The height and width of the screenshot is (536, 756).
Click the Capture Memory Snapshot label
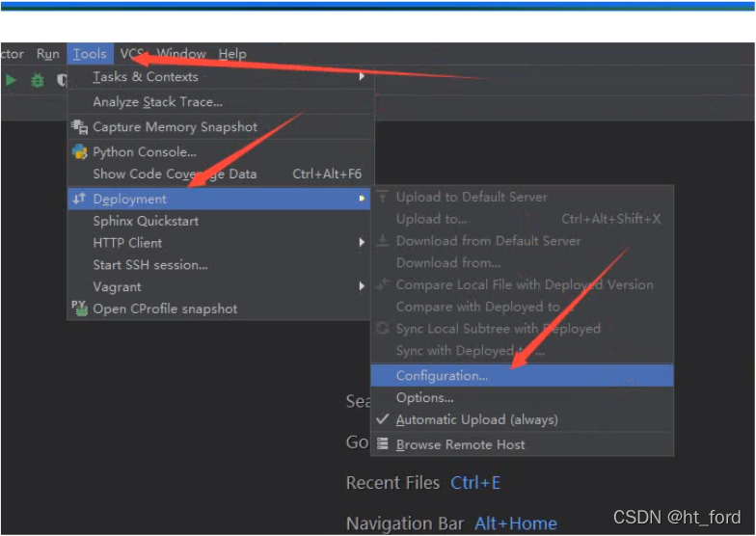click(175, 127)
